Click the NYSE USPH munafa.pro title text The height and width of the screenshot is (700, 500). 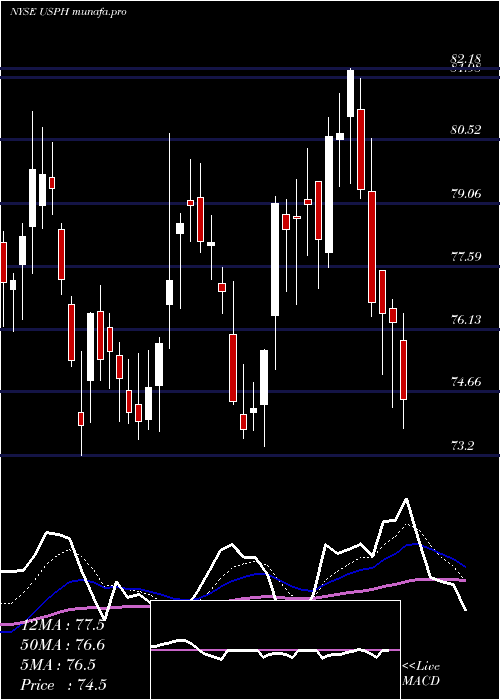(x=68, y=12)
